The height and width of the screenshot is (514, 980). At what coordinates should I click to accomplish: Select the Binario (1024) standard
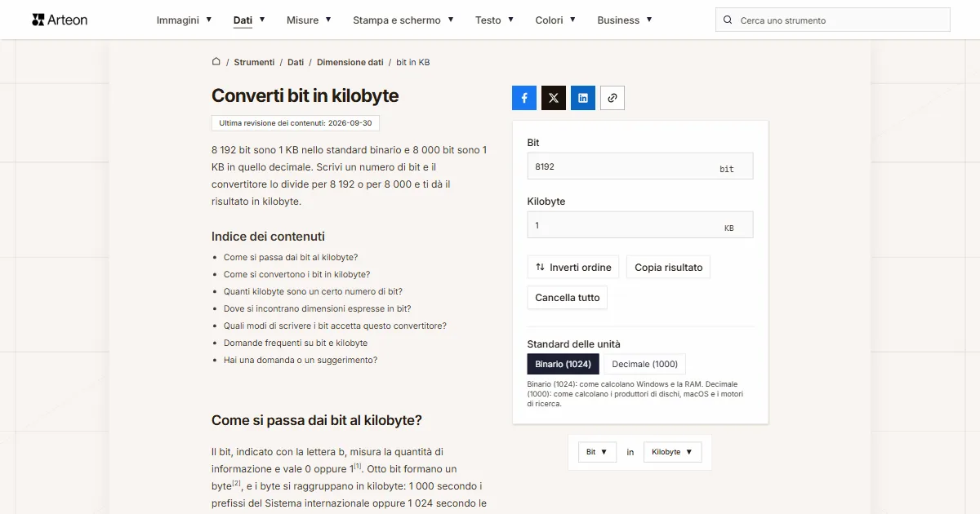[x=563, y=364]
